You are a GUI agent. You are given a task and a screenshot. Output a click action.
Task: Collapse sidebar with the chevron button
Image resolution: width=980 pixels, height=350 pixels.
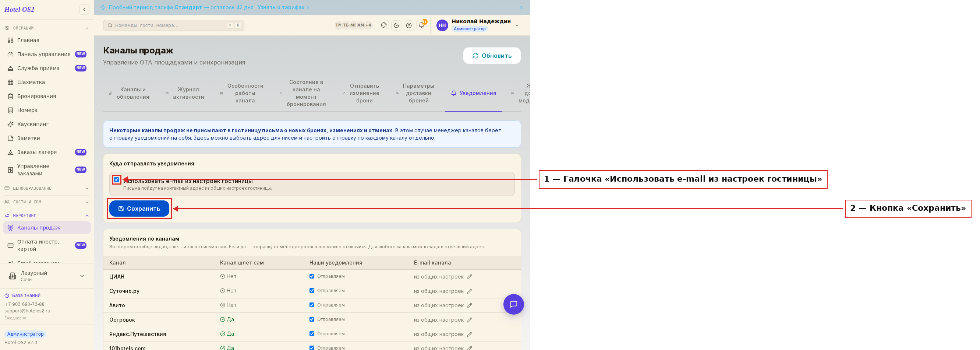pyautogui.click(x=84, y=10)
